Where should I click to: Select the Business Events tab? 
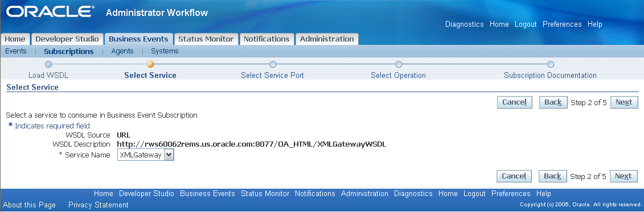(x=138, y=39)
